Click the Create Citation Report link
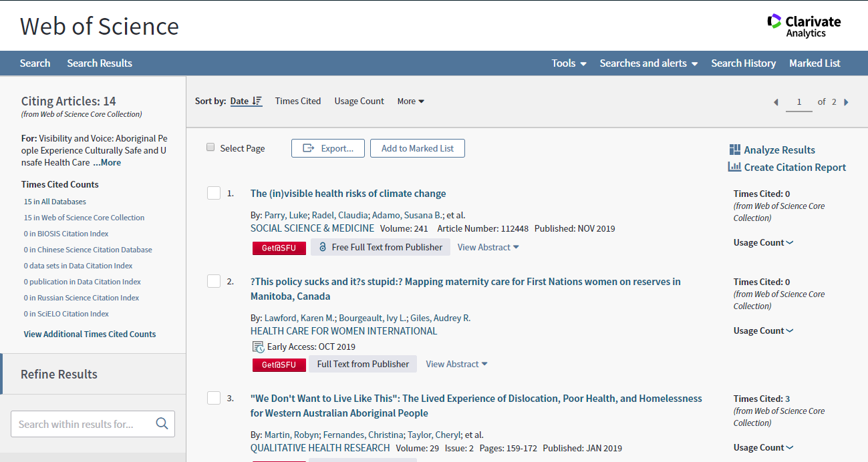The height and width of the screenshot is (462, 868). (x=795, y=167)
